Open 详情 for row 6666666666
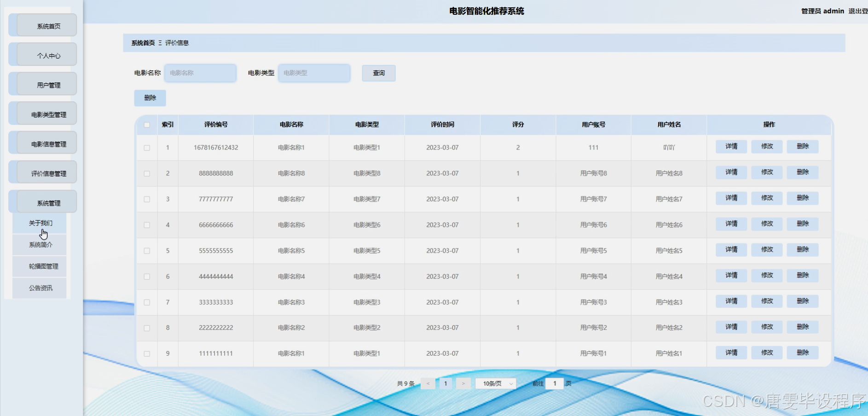The height and width of the screenshot is (416, 868). click(x=731, y=224)
